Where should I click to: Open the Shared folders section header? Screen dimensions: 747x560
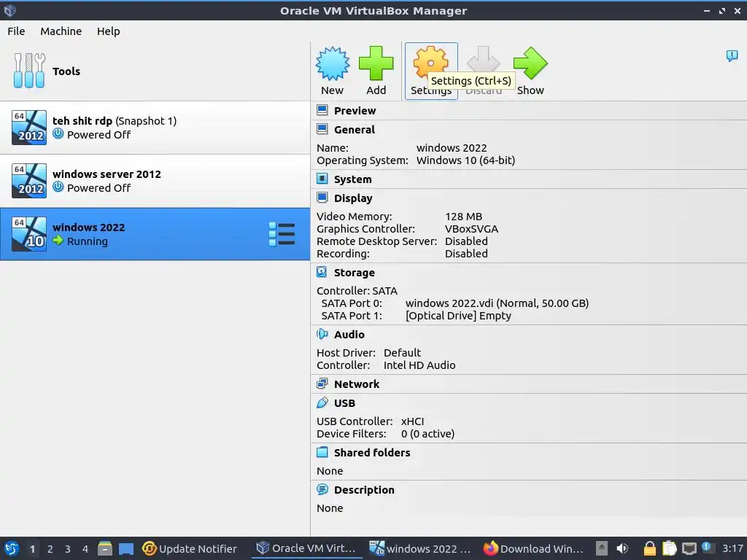(x=371, y=452)
